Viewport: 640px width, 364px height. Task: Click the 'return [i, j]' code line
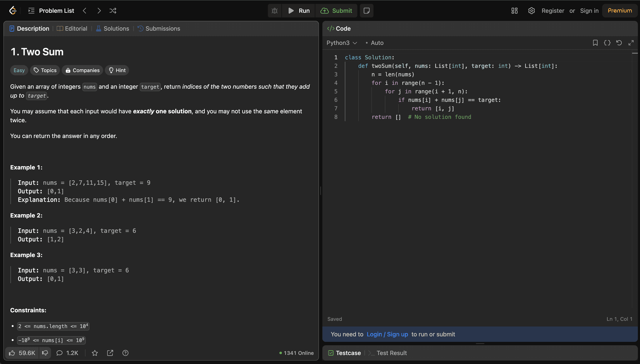[433, 108]
